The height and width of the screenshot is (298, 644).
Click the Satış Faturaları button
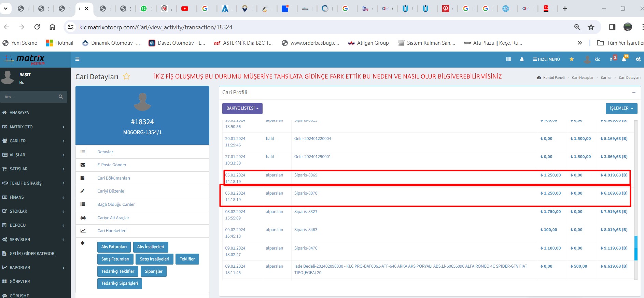pos(115,259)
